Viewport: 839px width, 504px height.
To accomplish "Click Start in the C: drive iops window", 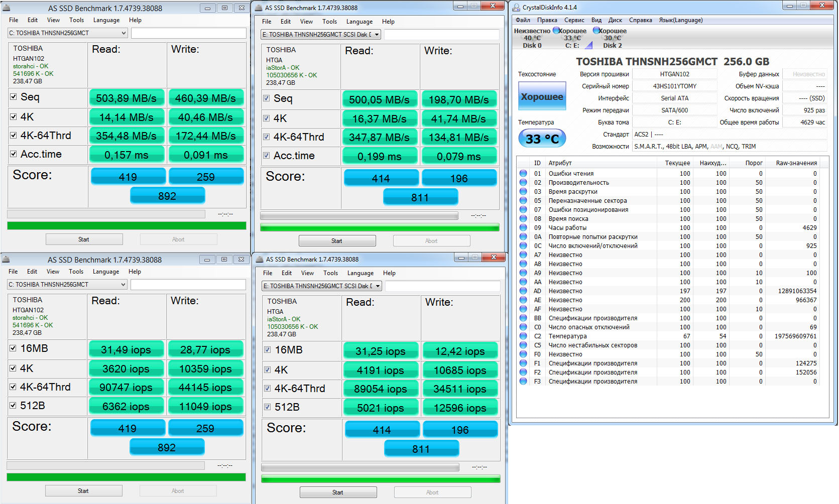I will click(x=83, y=491).
